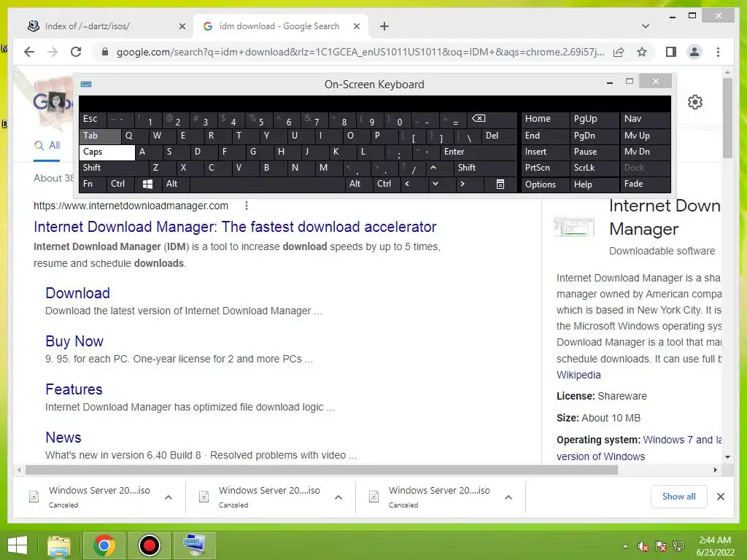
Task: Expand options for first canceled Windows Server download
Action: [169, 497]
